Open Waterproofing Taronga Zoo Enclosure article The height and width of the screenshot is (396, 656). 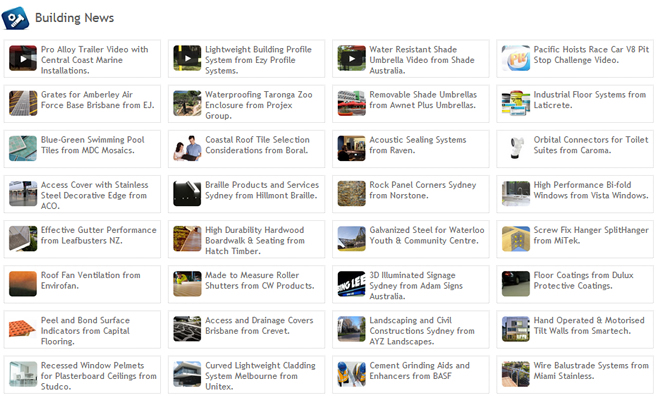click(259, 105)
